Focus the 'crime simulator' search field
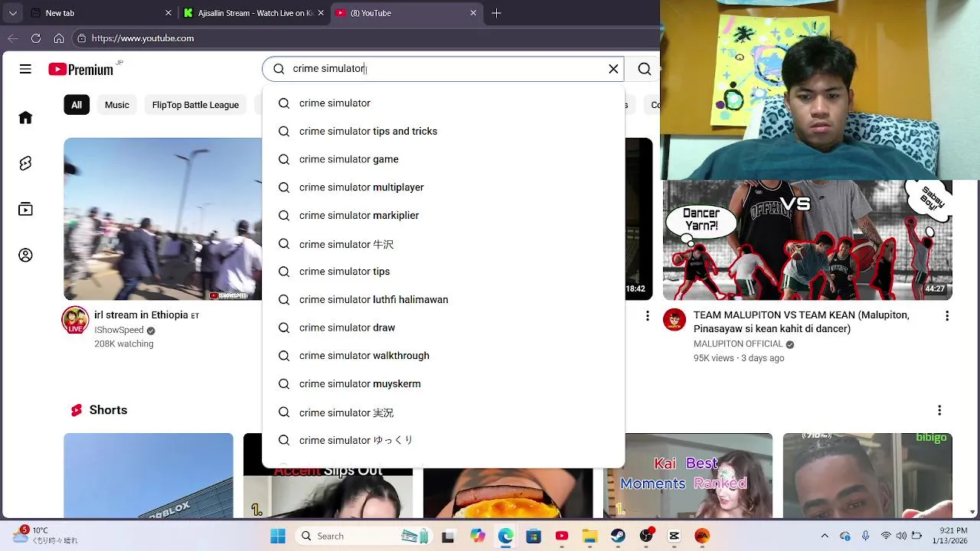 444,69
